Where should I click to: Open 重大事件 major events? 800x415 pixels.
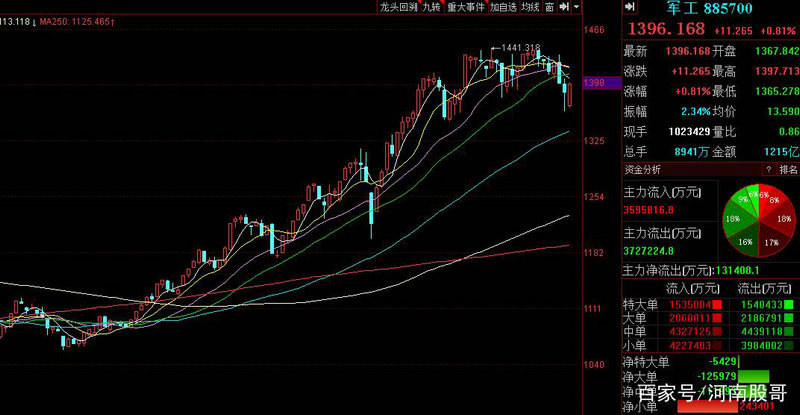[465, 7]
